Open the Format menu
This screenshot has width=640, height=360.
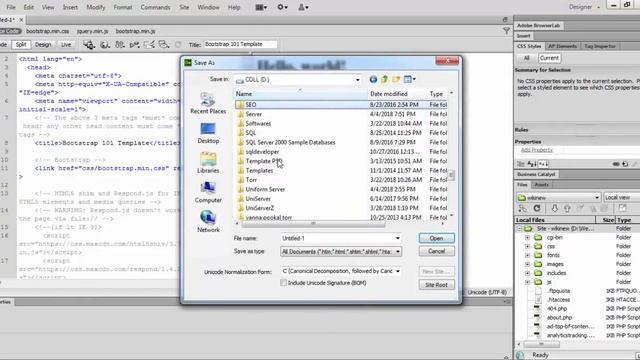pos(122,7)
